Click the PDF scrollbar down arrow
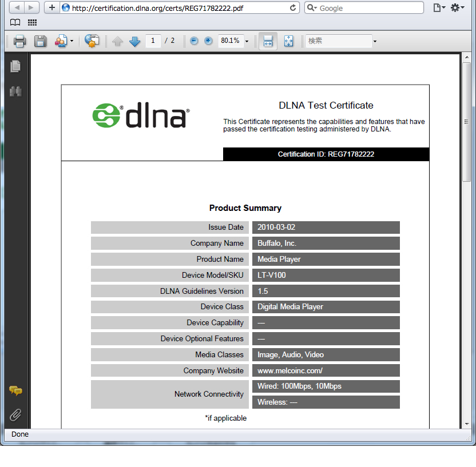 pyautogui.click(x=467, y=424)
